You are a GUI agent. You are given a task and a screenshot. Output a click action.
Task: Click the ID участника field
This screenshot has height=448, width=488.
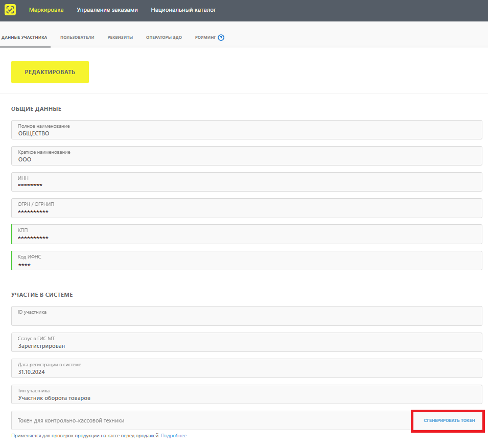pyautogui.click(x=246, y=316)
